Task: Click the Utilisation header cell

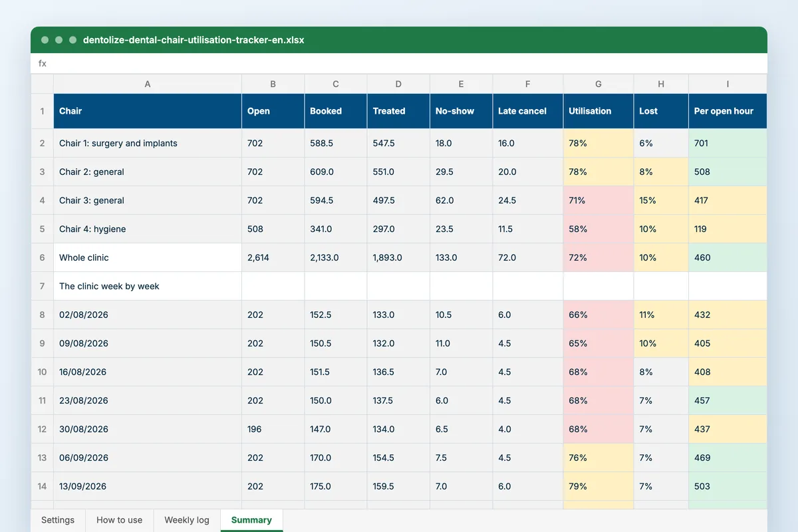Action: pos(598,111)
